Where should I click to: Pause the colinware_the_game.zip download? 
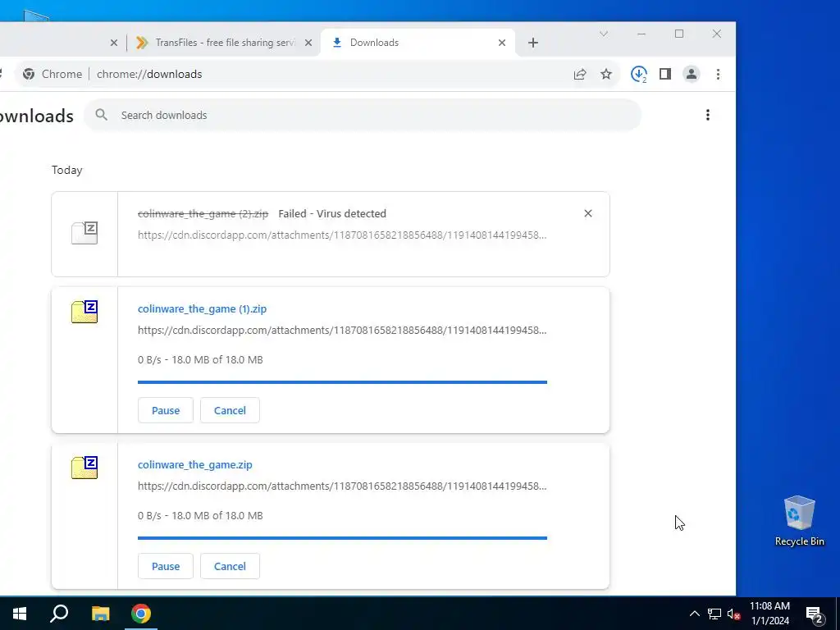tap(165, 566)
